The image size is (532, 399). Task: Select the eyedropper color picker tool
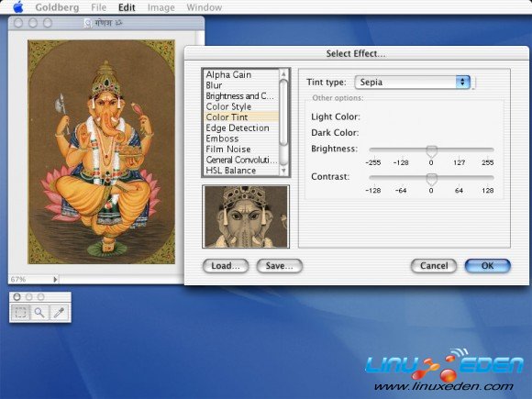pos(59,313)
